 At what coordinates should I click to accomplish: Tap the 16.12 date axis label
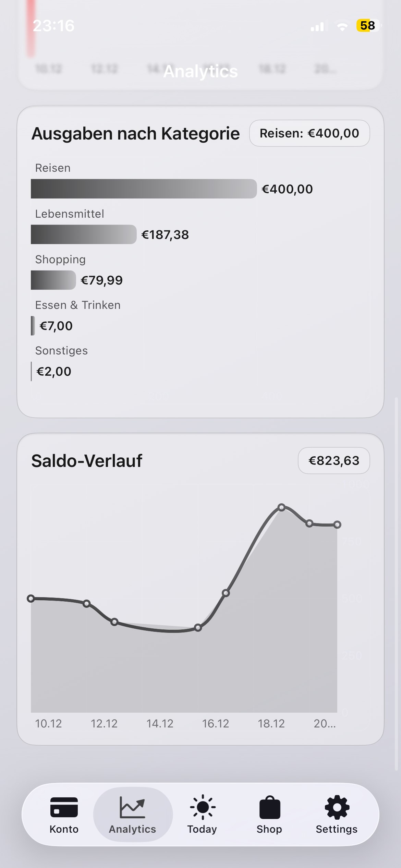[x=216, y=723]
